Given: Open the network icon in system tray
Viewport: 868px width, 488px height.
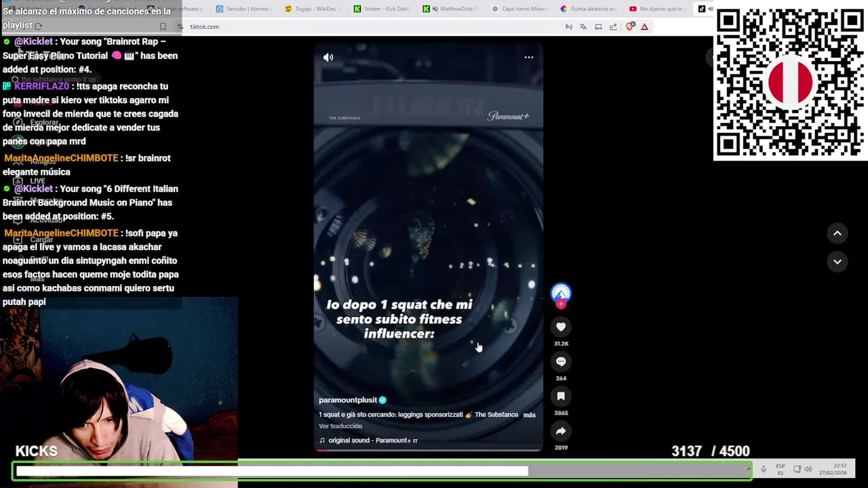Looking at the screenshot, I should pos(797,469).
